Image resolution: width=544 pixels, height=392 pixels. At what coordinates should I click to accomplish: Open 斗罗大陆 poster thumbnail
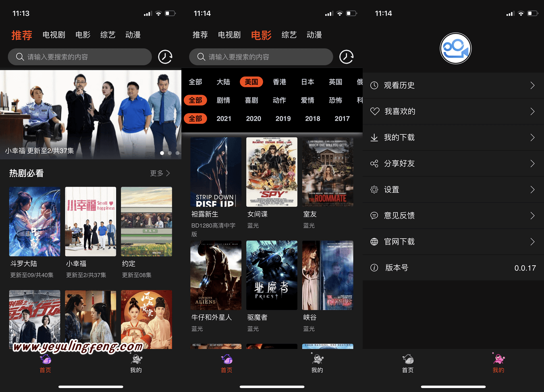click(35, 222)
